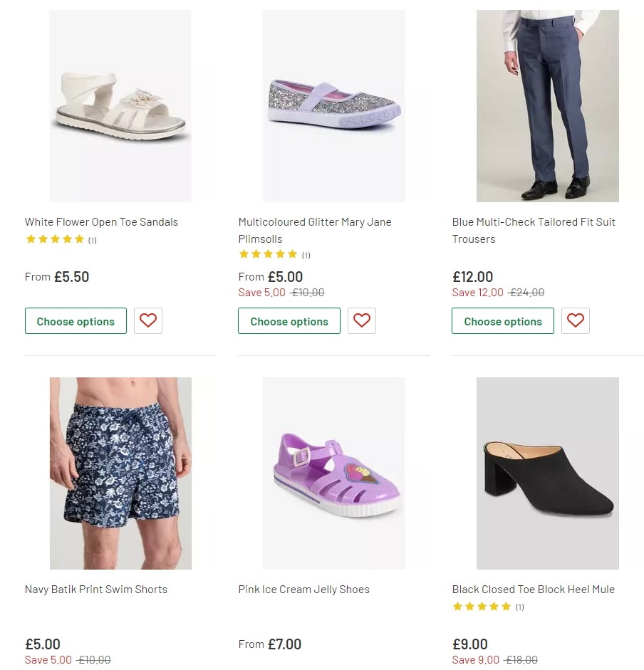Choose options for Multicoloured Glitter Mary Jane Plimsolls
Screen dimensions: 644x670
(289, 321)
